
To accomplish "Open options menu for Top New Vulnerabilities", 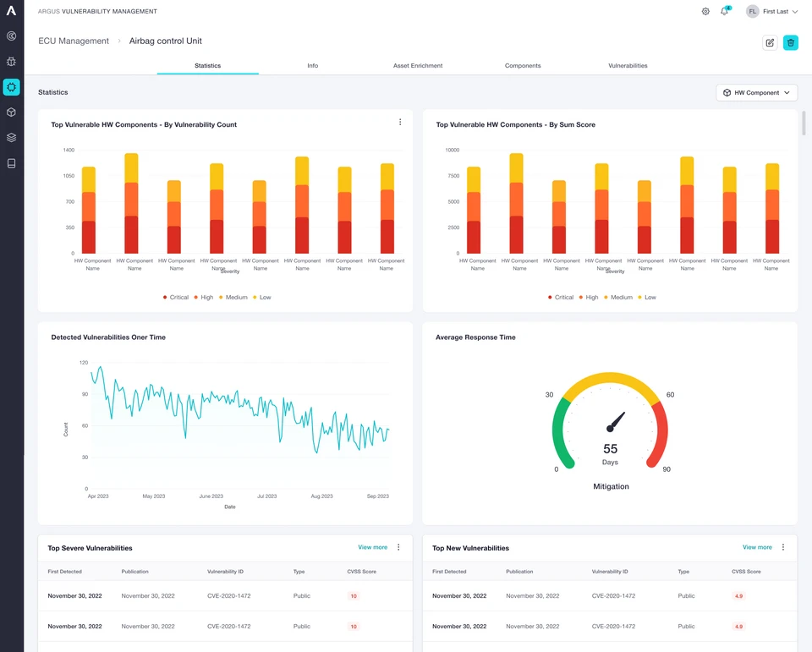I will pyautogui.click(x=783, y=547).
